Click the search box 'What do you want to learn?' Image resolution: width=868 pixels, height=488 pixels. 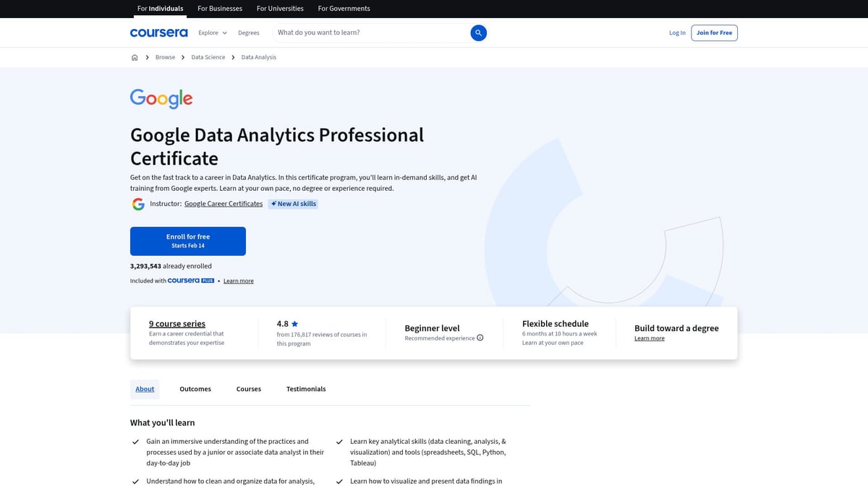coord(371,33)
